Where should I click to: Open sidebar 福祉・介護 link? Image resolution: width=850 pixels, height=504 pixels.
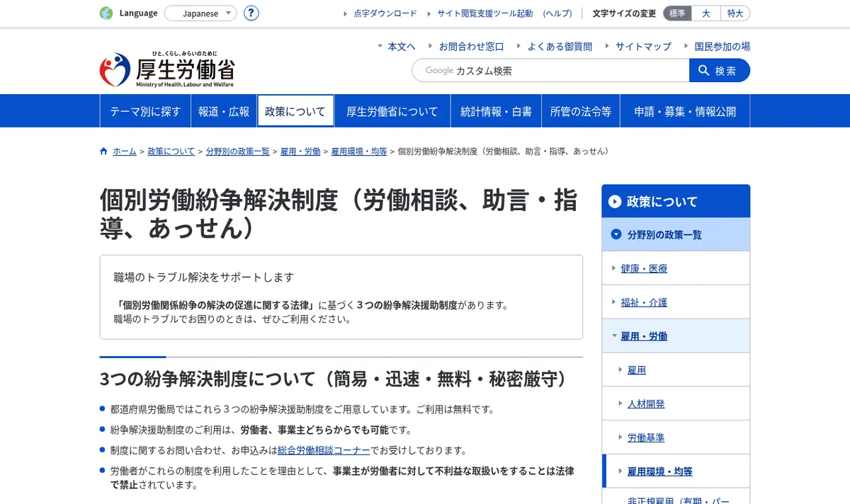(x=644, y=302)
